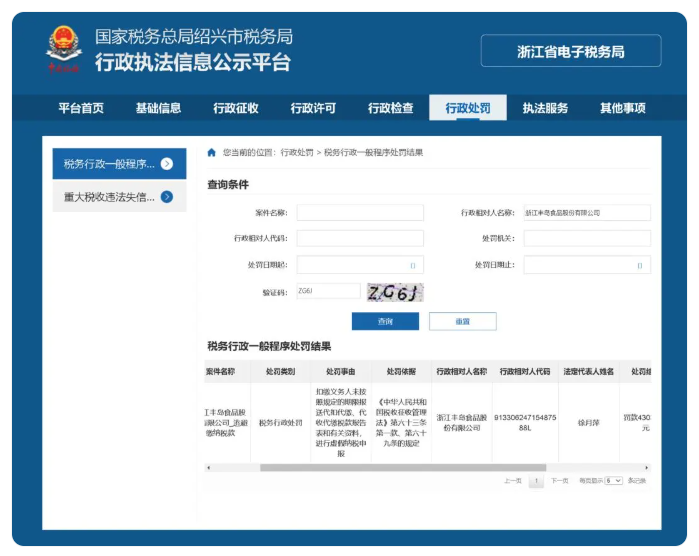This screenshot has width=699, height=556.
Task: Refresh the captcha image ZG6J
Action: click(x=395, y=292)
